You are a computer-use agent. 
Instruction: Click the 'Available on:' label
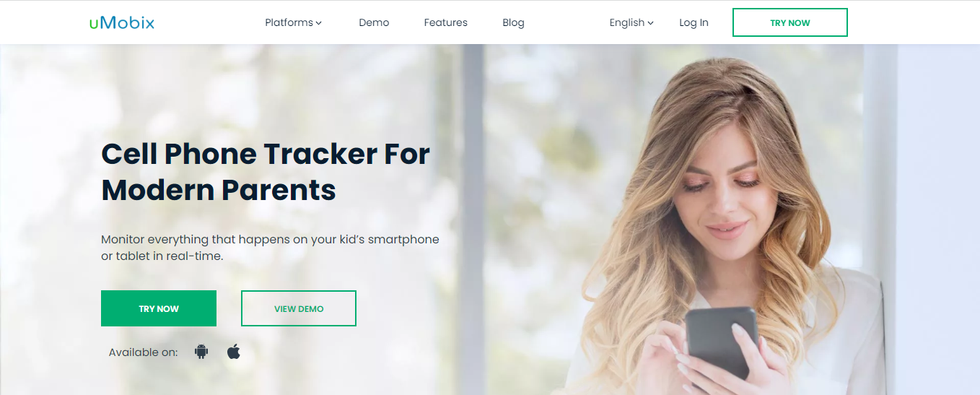point(143,352)
